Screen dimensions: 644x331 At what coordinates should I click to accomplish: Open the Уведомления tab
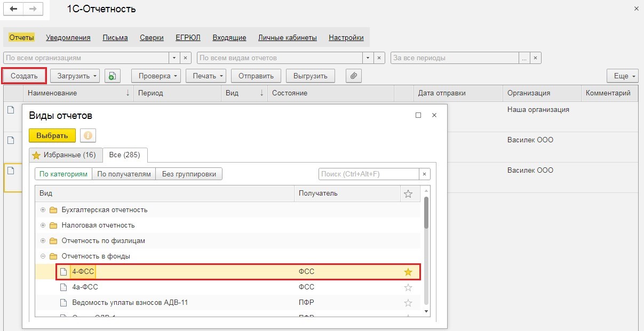click(x=68, y=38)
